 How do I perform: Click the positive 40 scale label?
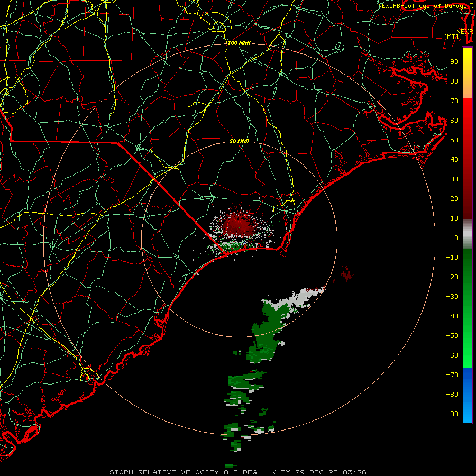[454, 160]
